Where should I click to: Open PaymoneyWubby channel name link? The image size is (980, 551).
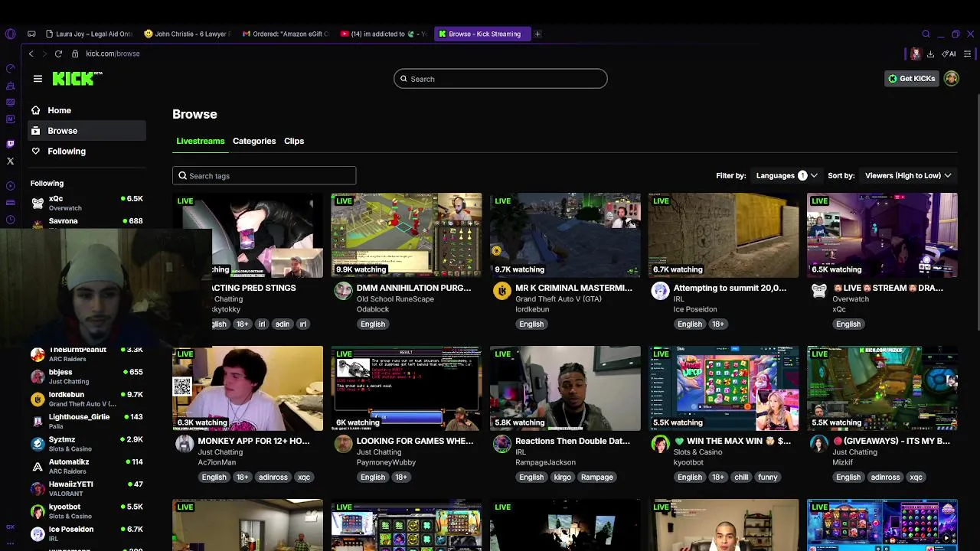(x=386, y=463)
